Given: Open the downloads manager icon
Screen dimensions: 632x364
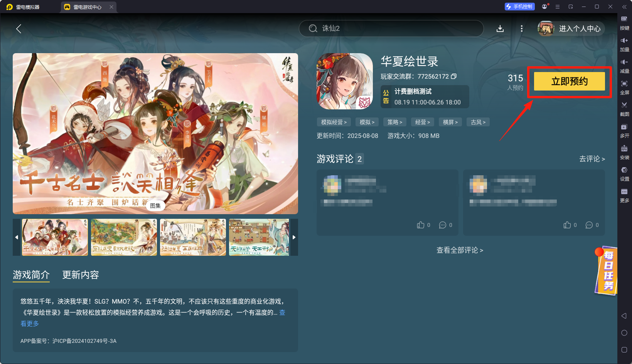Looking at the screenshot, I should 500,29.
